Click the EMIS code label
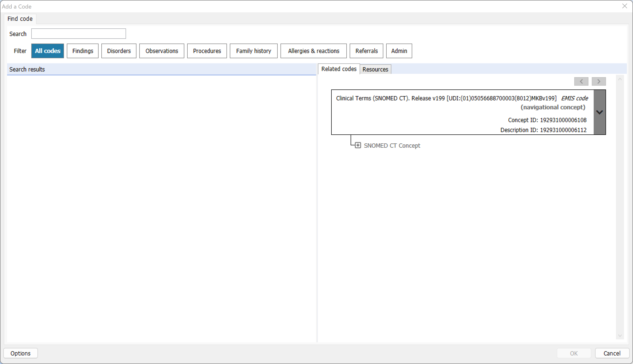 pyautogui.click(x=574, y=98)
